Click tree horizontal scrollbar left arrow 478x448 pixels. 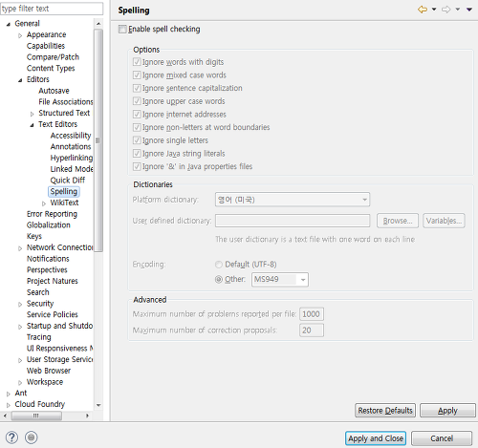coord(5,416)
